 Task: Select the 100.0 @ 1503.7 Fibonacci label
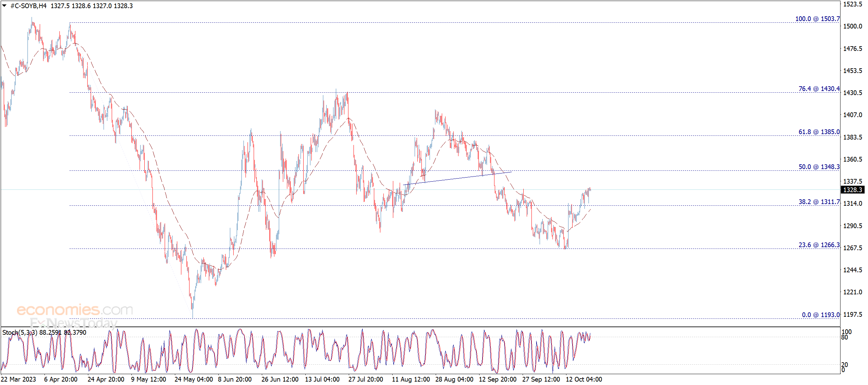817,19
